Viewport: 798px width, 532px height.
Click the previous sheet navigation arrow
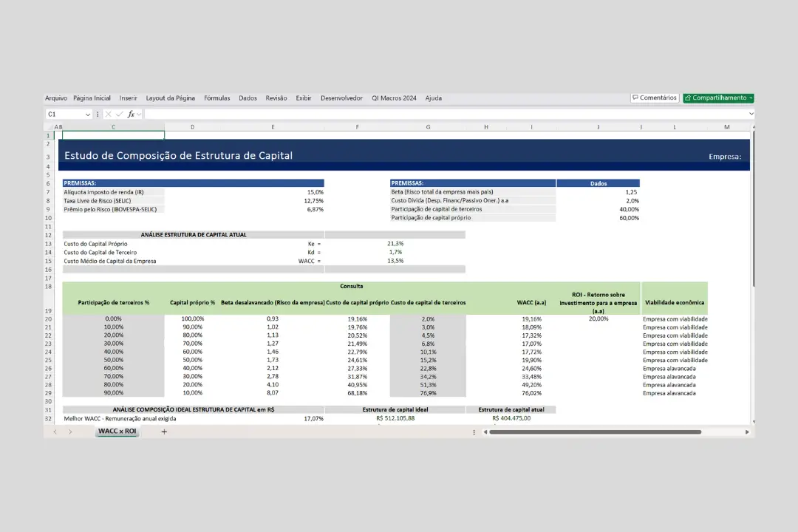pos(55,432)
